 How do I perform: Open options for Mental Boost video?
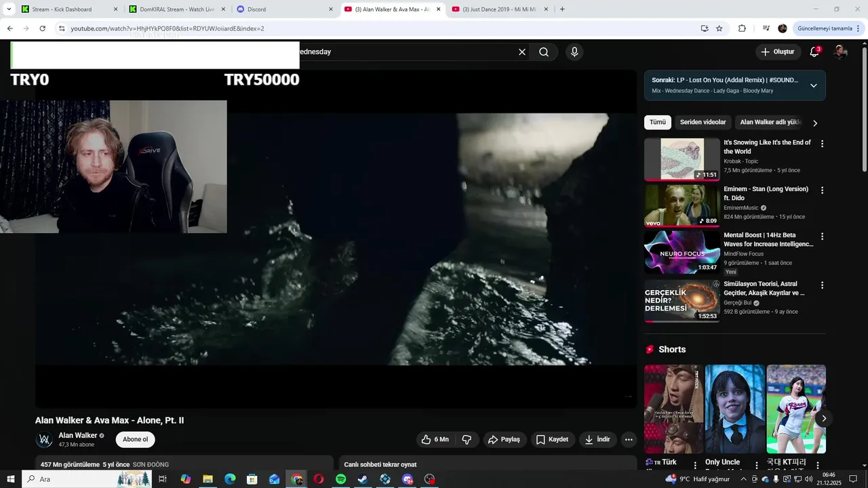[822, 237]
